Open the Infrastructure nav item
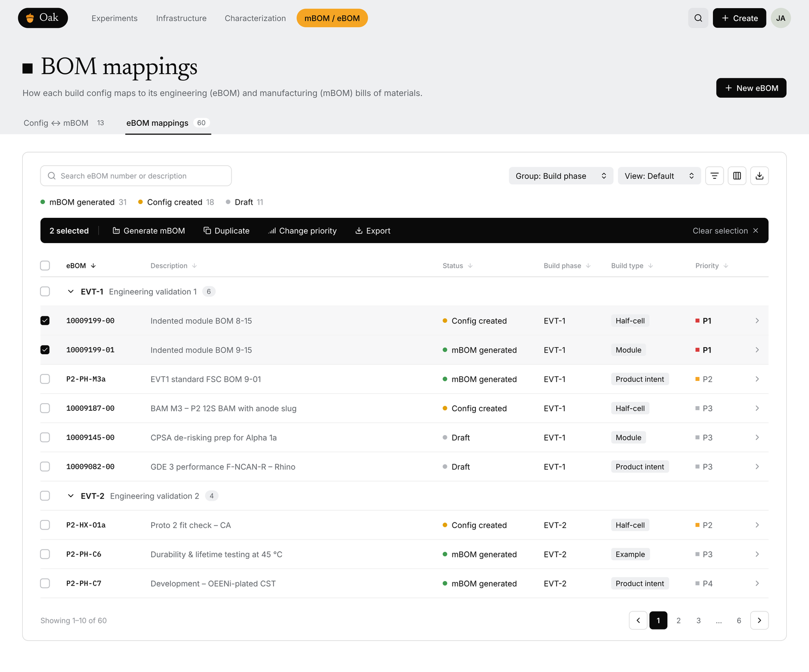The height and width of the screenshot is (672, 809). (181, 18)
